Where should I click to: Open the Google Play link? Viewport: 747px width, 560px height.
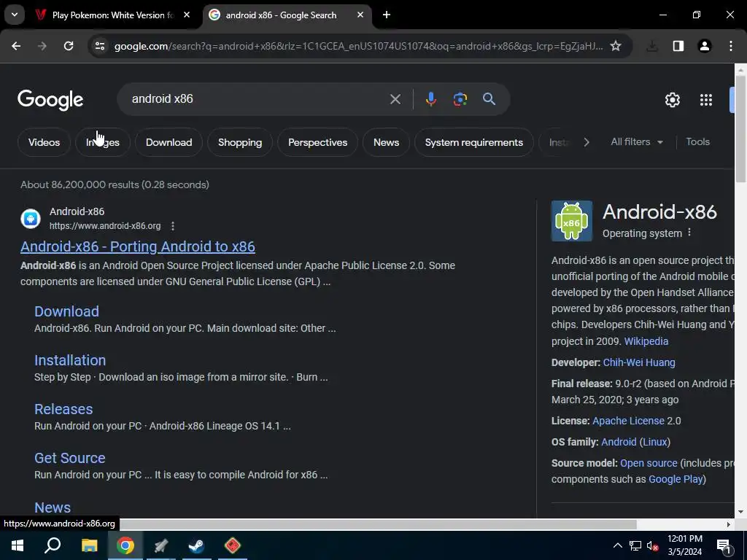click(676, 479)
